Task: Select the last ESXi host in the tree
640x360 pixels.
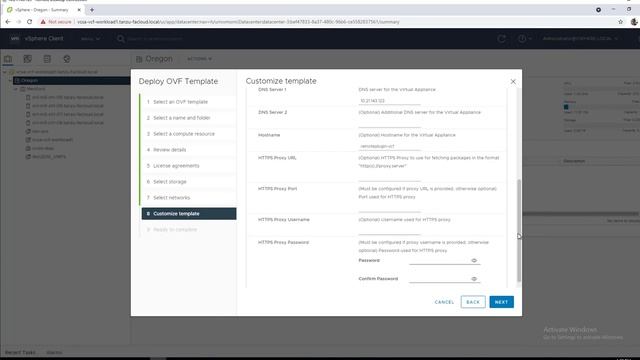Action: 67,122
